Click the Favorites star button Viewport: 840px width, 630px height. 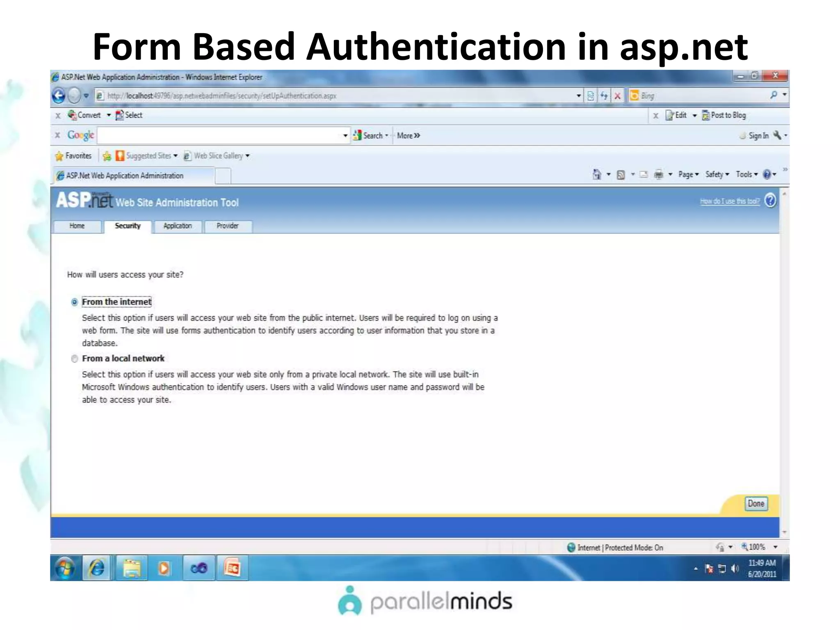(73, 156)
